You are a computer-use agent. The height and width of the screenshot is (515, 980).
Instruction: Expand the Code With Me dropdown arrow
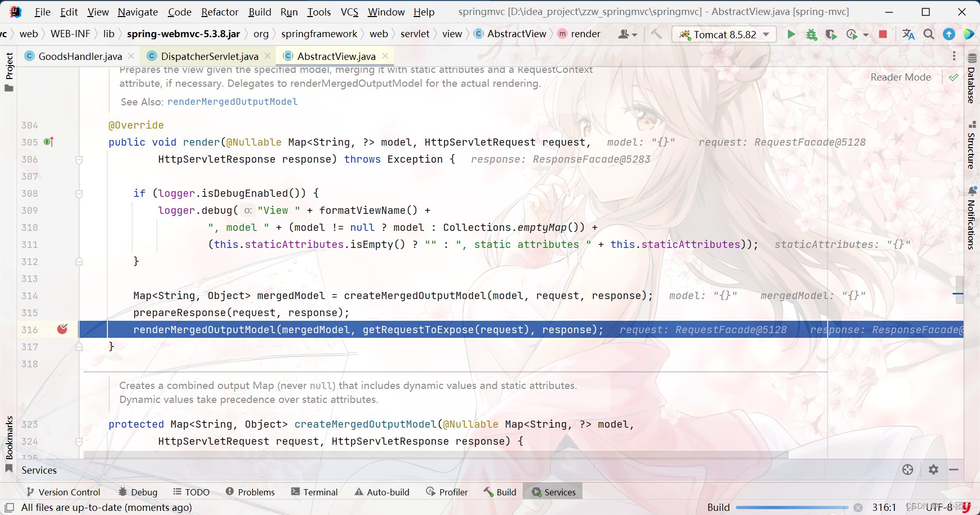(635, 35)
